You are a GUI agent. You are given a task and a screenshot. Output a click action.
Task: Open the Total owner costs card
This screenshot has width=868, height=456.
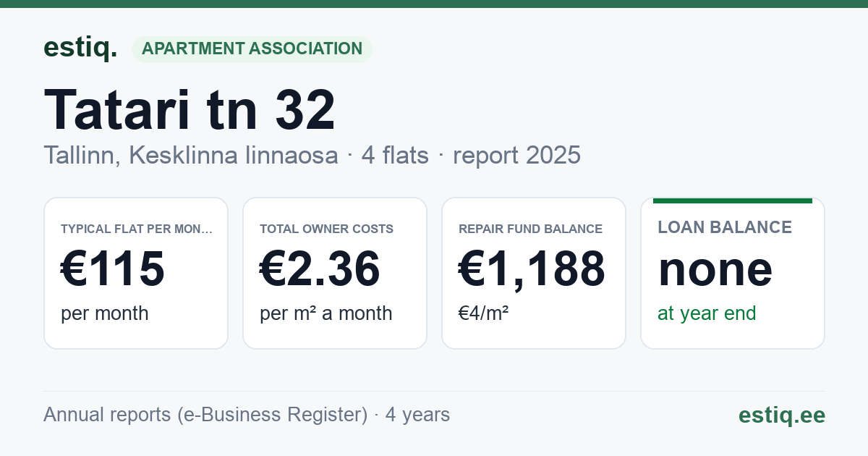pyautogui.click(x=335, y=273)
